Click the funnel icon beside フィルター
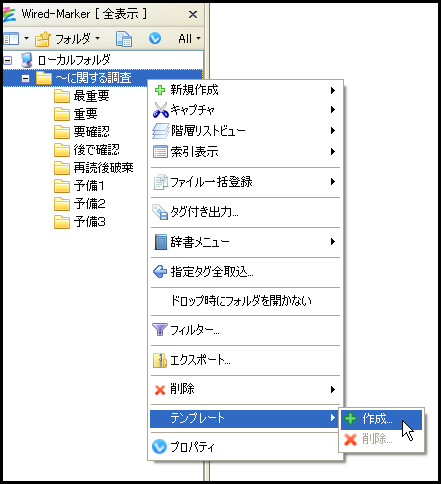This screenshot has height=484, width=441. click(160, 330)
